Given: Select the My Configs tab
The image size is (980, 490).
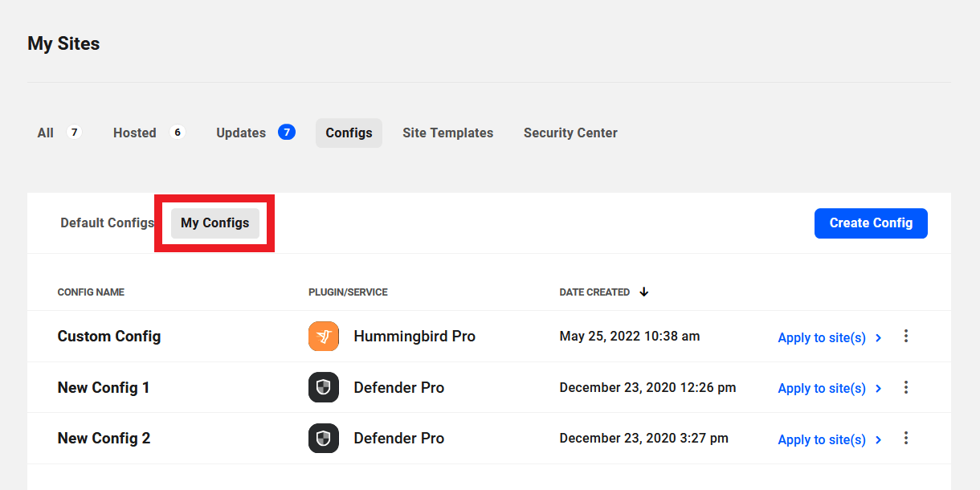Looking at the screenshot, I should (x=215, y=223).
